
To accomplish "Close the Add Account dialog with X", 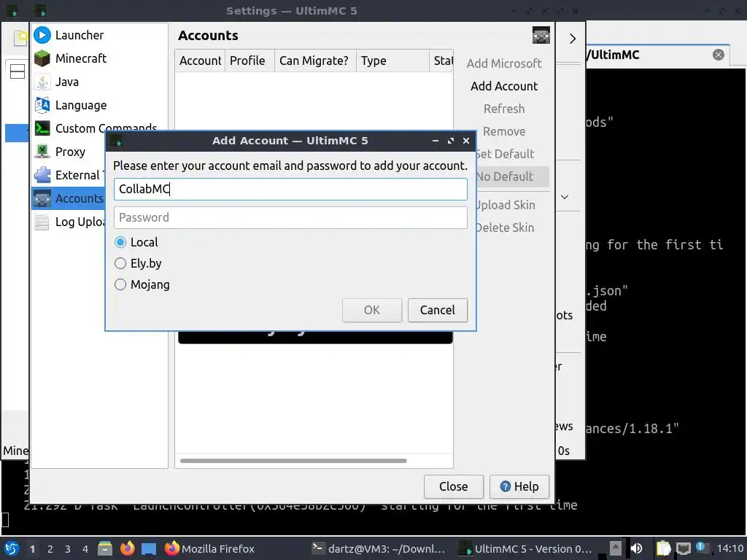I will tap(466, 141).
